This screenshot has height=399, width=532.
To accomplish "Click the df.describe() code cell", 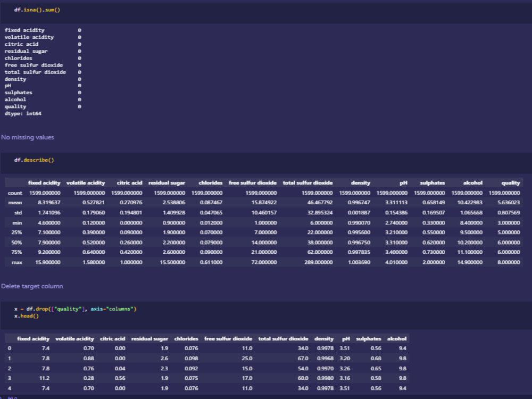I will tap(266, 163).
